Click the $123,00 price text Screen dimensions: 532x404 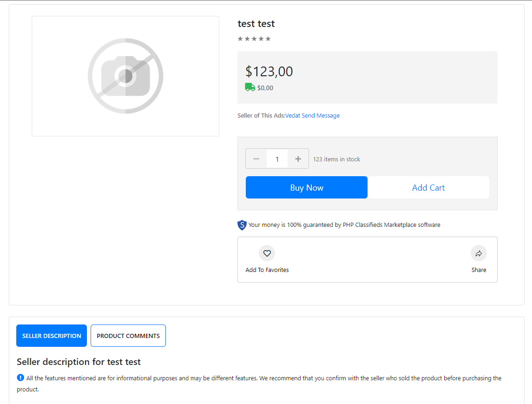pyautogui.click(x=269, y=72)
